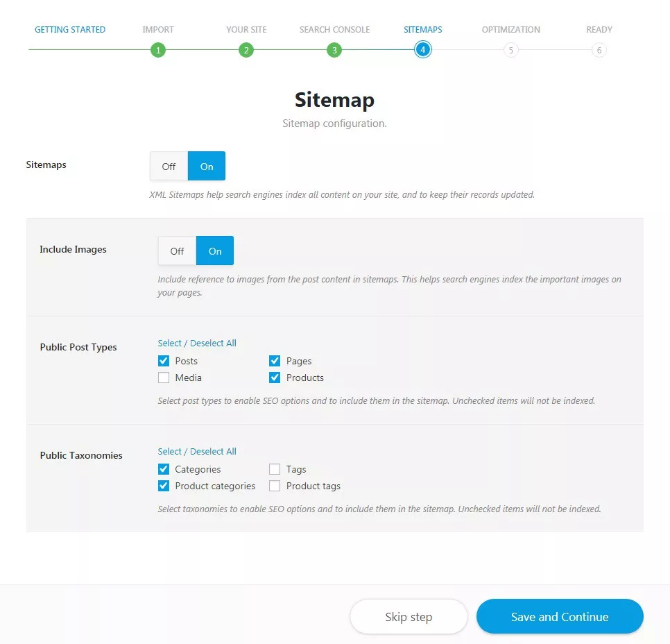Open the Getting Started tab
This screenshot has width=670, height=644.
point(70,30)
